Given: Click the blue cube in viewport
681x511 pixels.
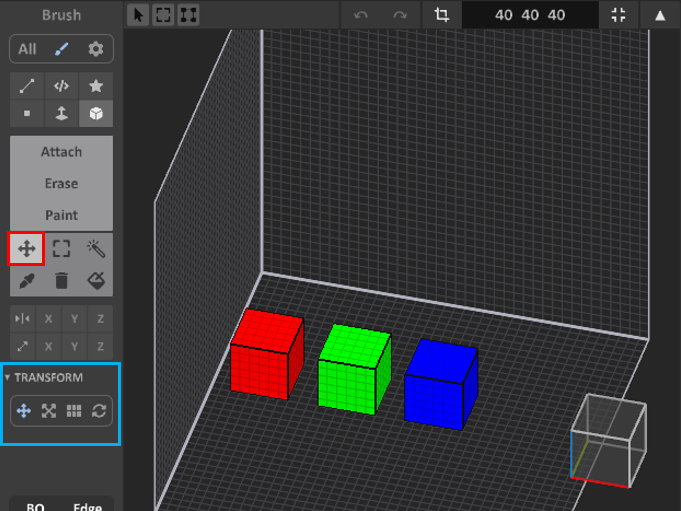Looking at the screenshot, I should [441, 385].
